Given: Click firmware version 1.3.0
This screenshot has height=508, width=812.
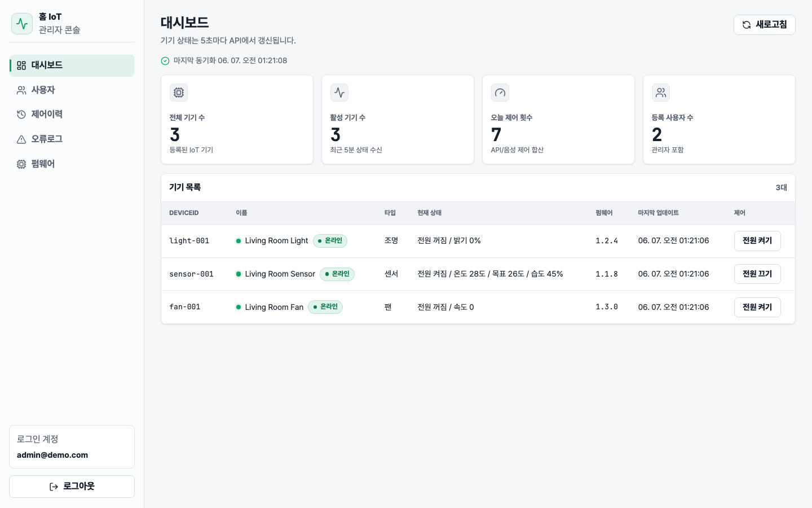Looking at the screenshot, I should pos(607,307).
